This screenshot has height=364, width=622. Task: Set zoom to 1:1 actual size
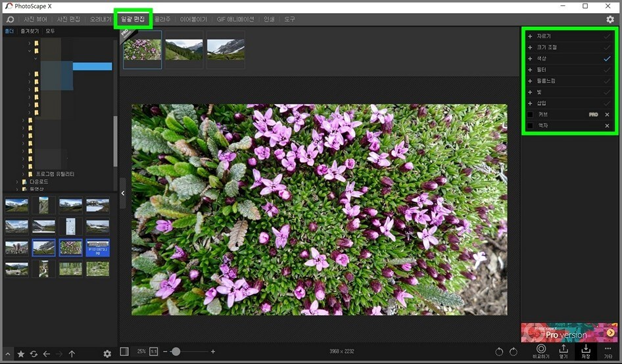pyautogui.click(x=153, y=352)
